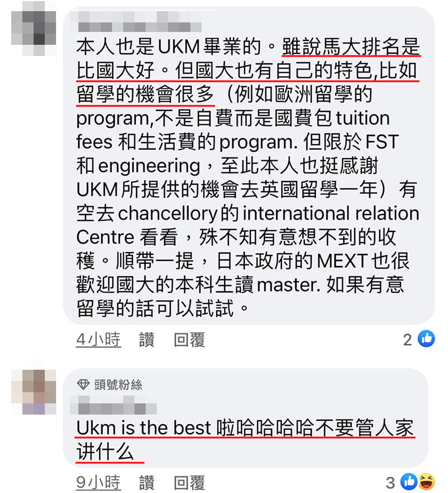This screenshot has width=448, height=493.
Task: Click the underlined Ukm is the best text
Action: click(x=144, y=428)
